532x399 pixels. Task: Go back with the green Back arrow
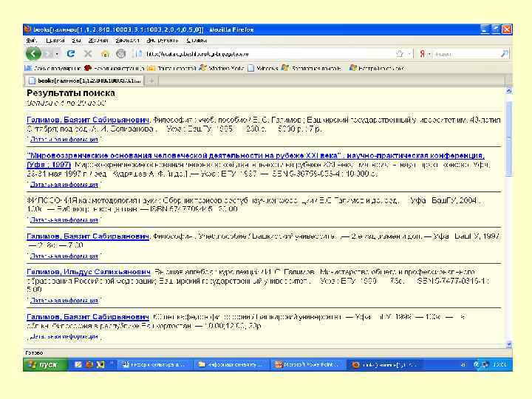(x=33, y=54)
